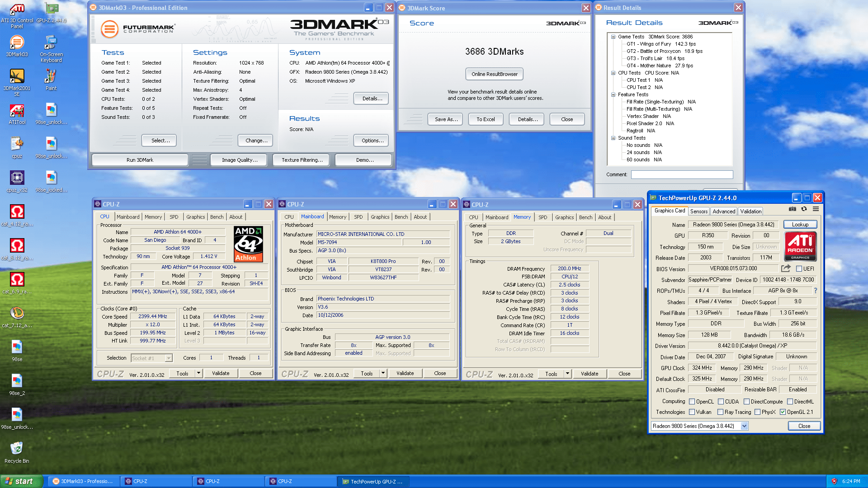
Task: Open the 3DMark2001 SE desktop icon
Action: 17,83
